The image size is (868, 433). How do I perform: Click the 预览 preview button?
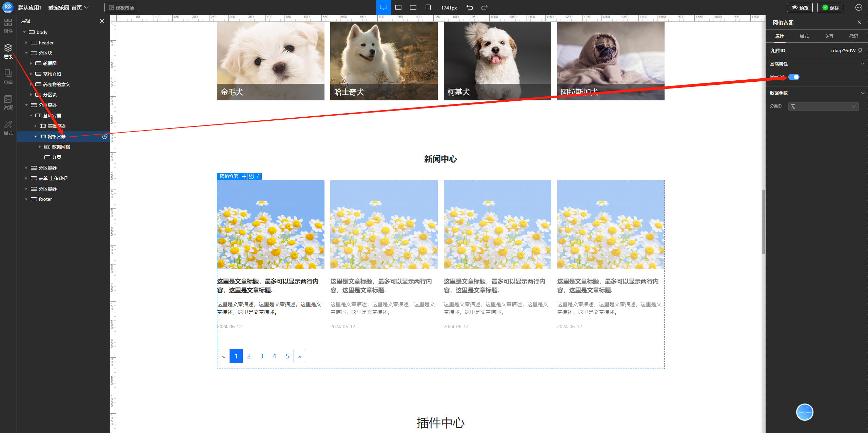pyautogui.click(x=800, y=7)
